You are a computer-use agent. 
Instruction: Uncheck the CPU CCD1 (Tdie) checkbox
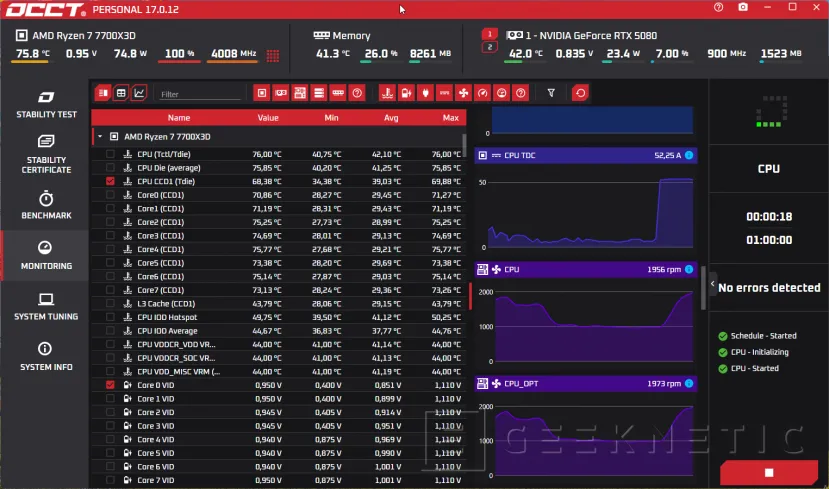pyautogui.click(x=110, y=181)
